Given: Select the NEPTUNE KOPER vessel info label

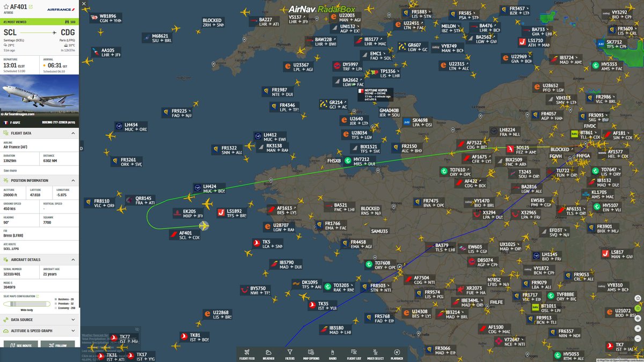Looking at the screenshot, I should point(376,95).
